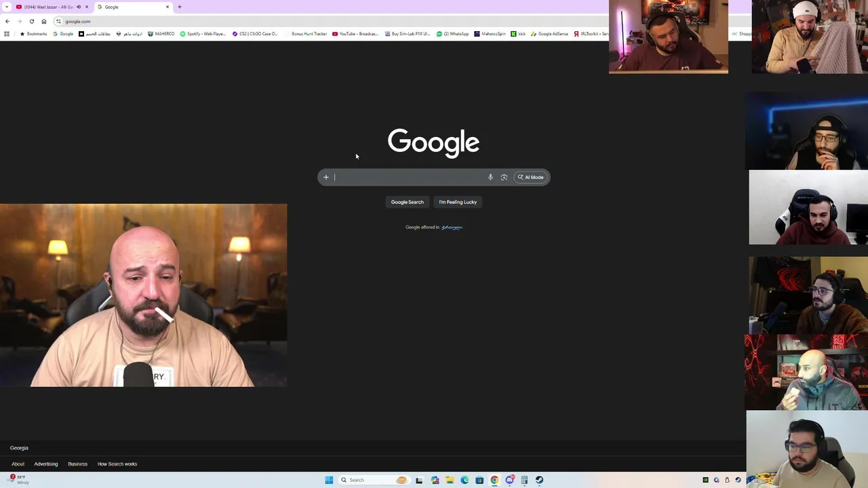The width and height of the screenshot is (868, 488).
Task: Open the Advertising footer link
Action: [x=46, y=464]
